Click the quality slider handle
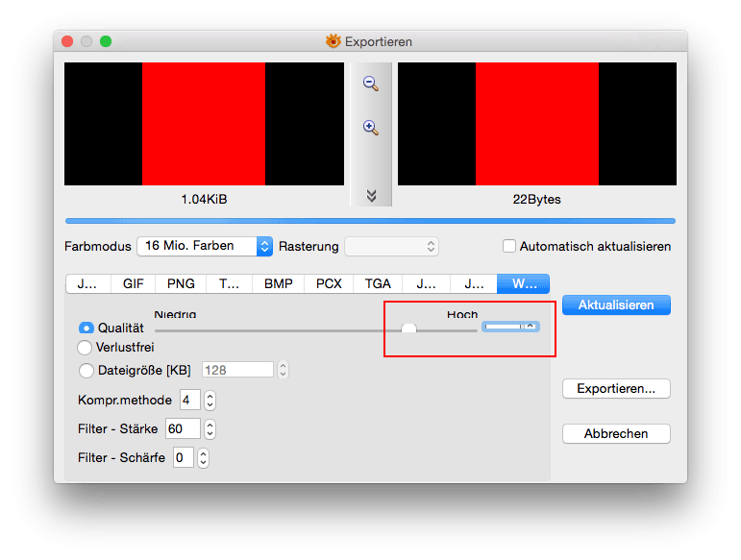Image resolution: width=741 pixels, height=560 pixels. click(x=408, y=329)
